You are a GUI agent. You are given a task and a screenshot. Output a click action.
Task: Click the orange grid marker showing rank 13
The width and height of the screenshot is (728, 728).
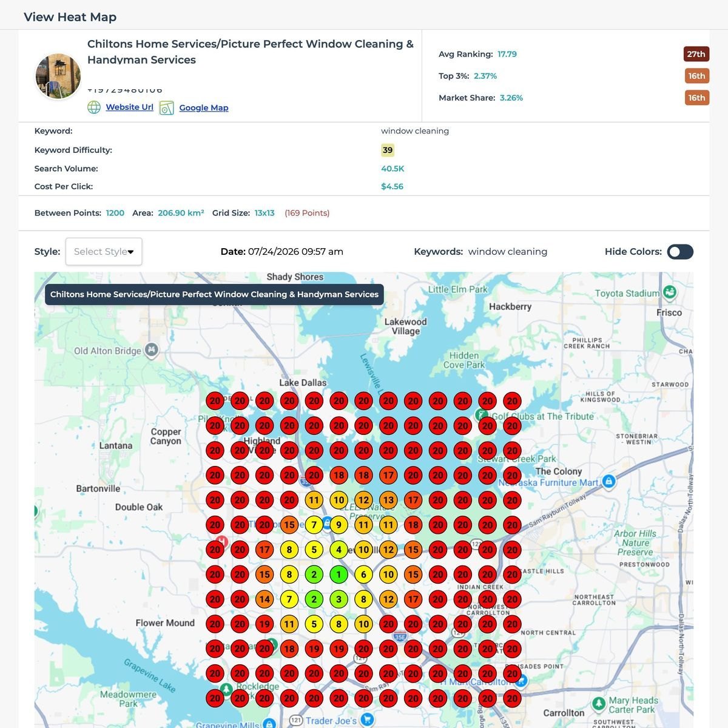click(x=388, y=500)
